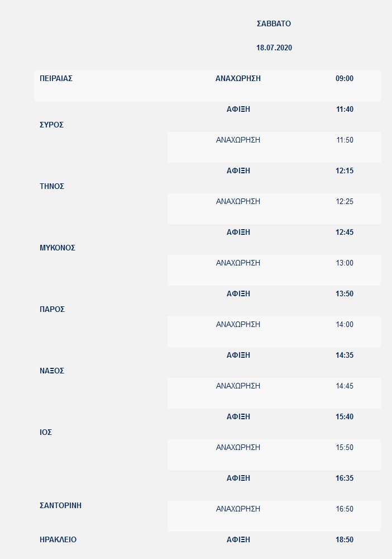The height and width of the screenshot is (559, 392).
Task: Select the 15:40 arrival time
Action: (345, 417)
